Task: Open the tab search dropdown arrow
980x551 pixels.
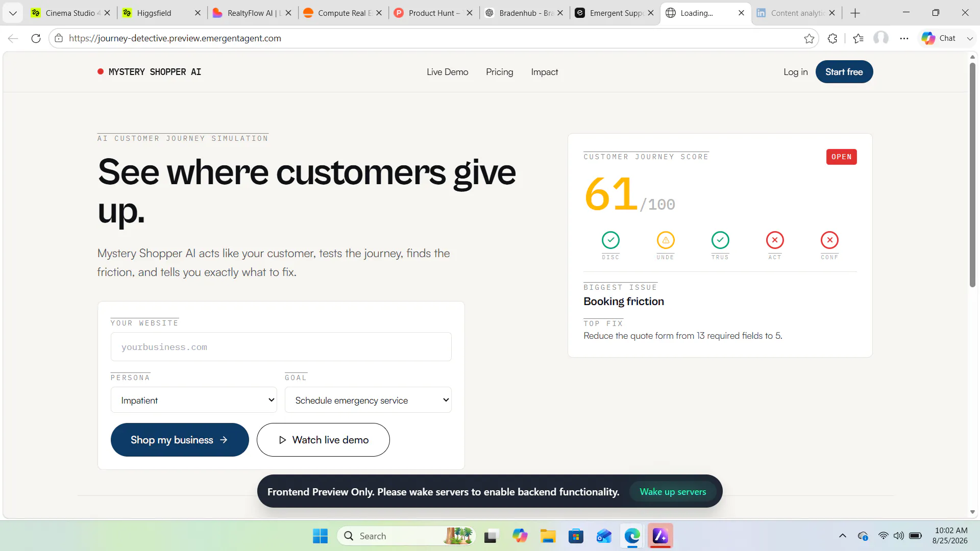Action: point(13,13)
